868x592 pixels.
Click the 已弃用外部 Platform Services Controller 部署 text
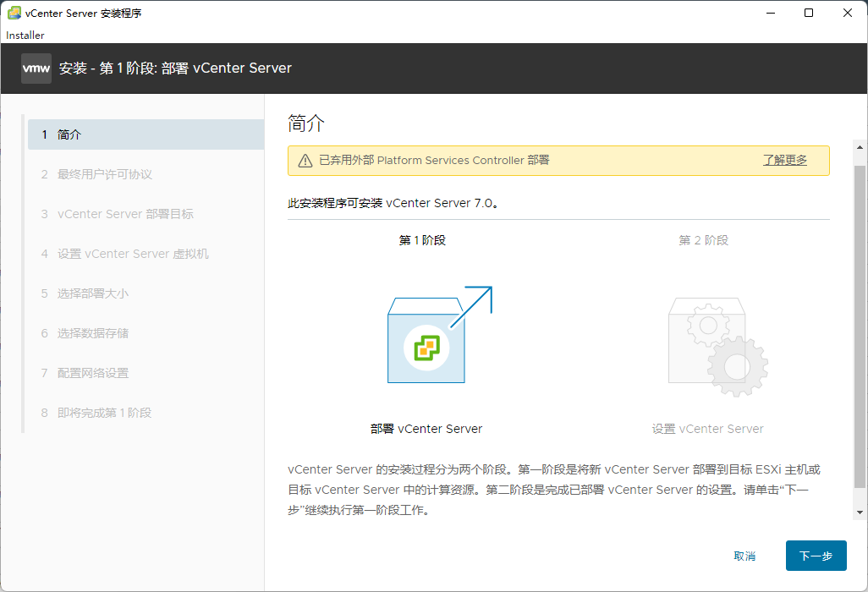point(435,161)
